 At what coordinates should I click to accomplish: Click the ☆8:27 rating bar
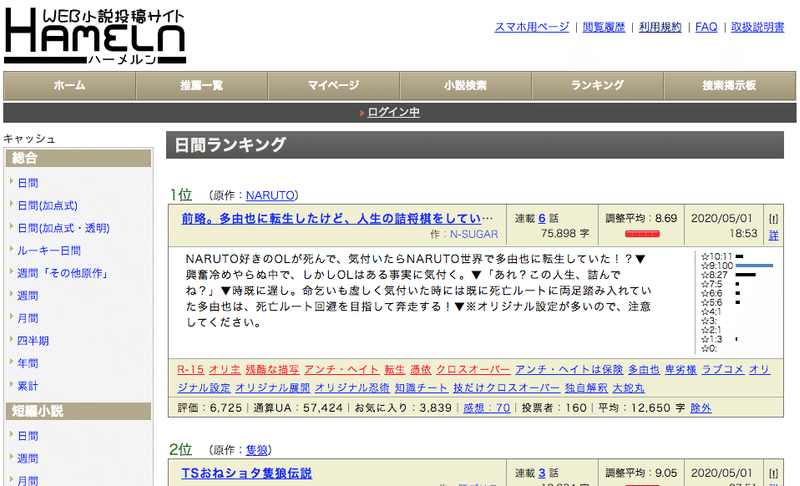click(x=745, y=275)
